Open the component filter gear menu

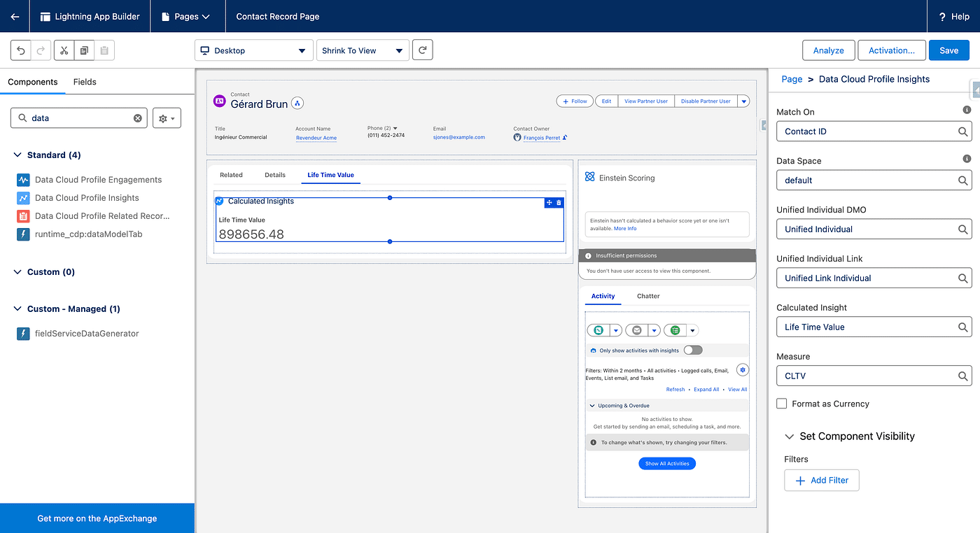167,118
